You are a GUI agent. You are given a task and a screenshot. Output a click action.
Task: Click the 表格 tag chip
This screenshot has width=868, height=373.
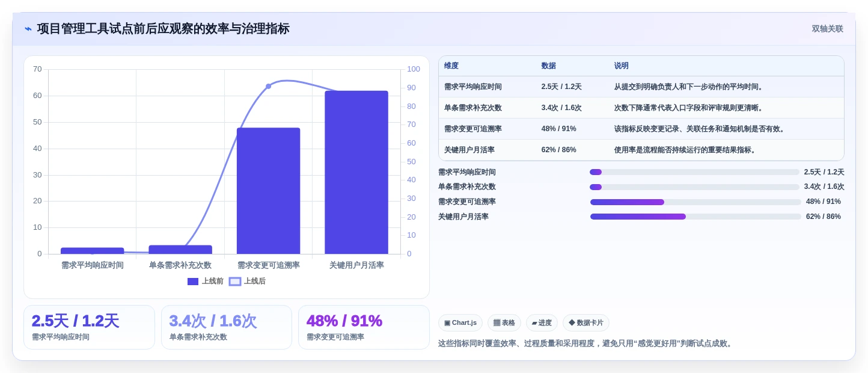pos(504,323)
